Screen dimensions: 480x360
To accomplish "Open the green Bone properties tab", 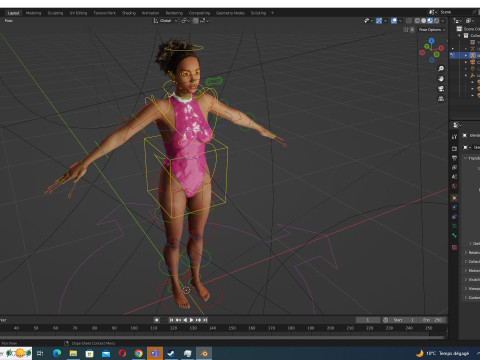I will 454,235.
